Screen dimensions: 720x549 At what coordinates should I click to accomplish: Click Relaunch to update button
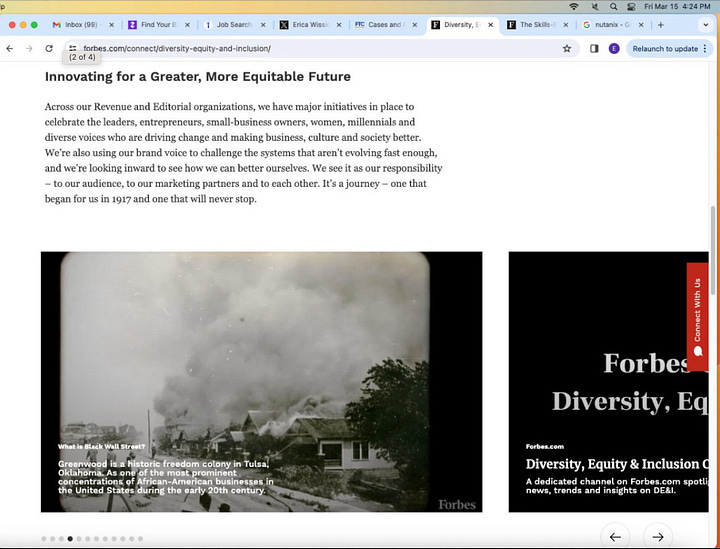pyautogui.click(x=665, y=49)
